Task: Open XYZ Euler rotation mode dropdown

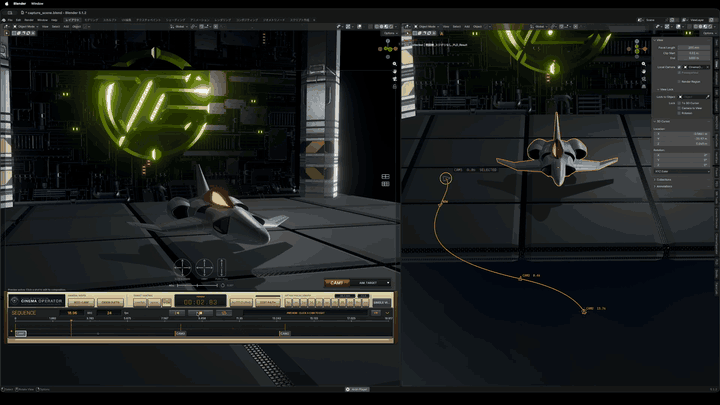Action: pyautogui.click(x=682, y=171)
